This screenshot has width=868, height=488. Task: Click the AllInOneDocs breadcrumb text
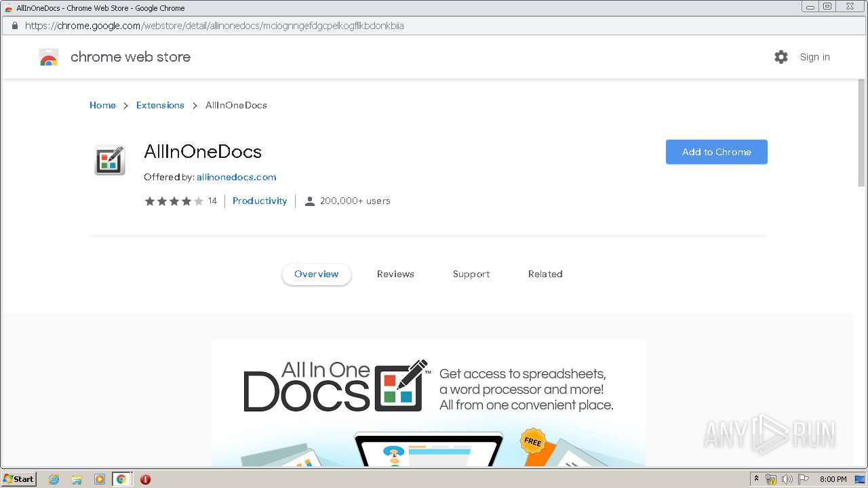coord(236,105)
